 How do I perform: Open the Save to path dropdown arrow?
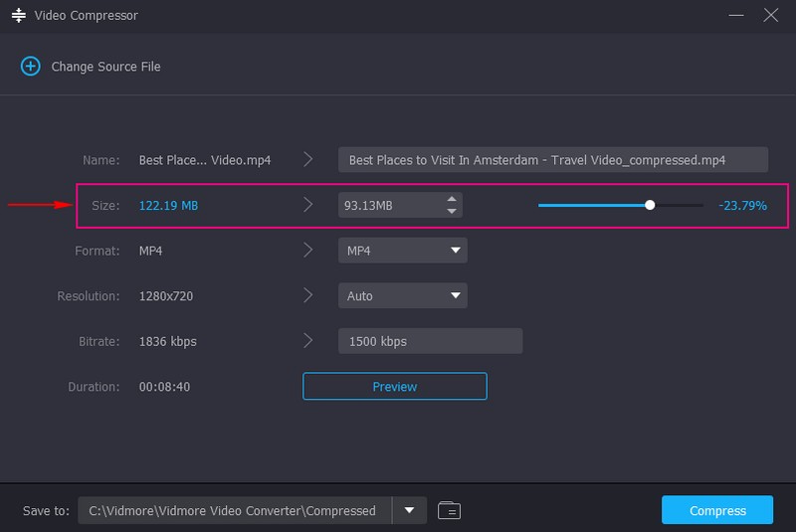(x=409, y=511)
